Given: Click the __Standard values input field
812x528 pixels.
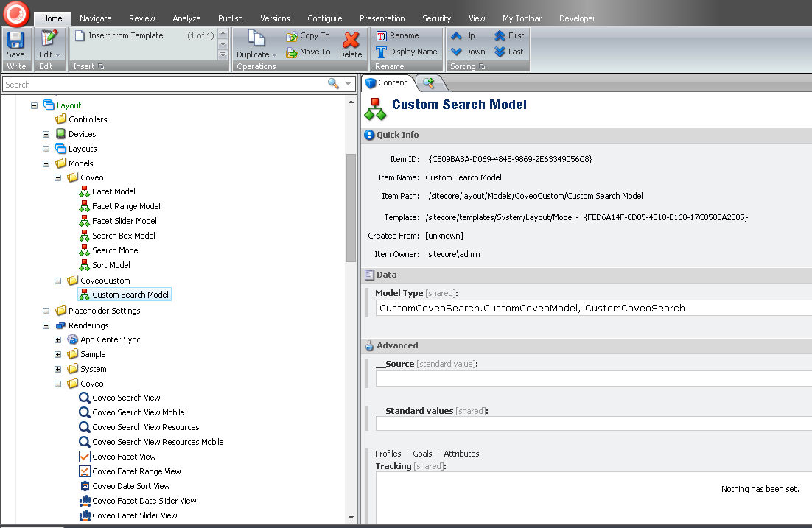Looking at the screenshot, I should (593, 423).
